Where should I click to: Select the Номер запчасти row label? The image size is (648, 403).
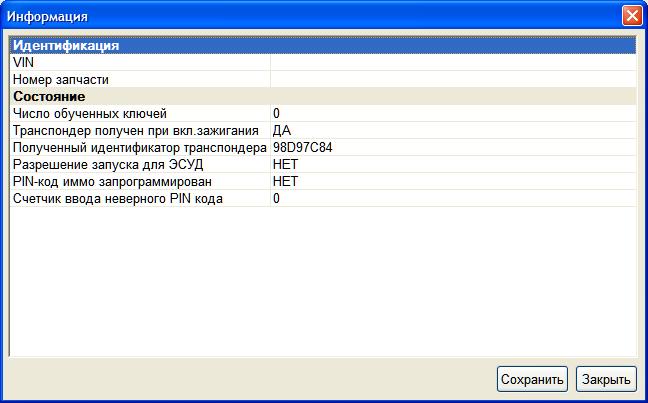pyautogui.click(x=61, y=79)
